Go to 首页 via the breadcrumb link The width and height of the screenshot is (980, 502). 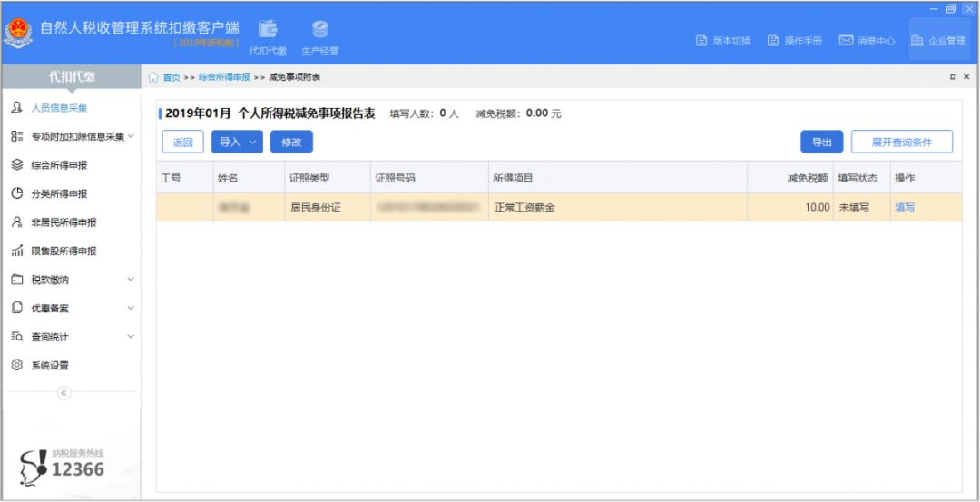point(171,77)
